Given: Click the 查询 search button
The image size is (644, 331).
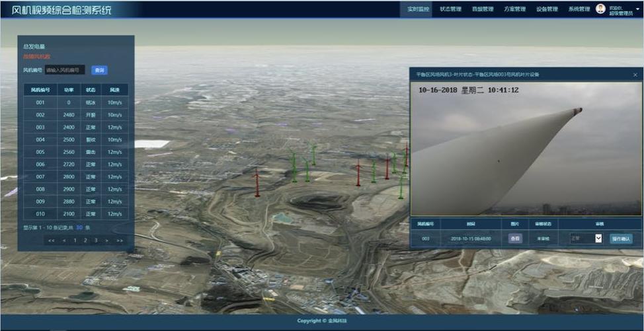Looking at the screenshot, I should tap(99, 70).
